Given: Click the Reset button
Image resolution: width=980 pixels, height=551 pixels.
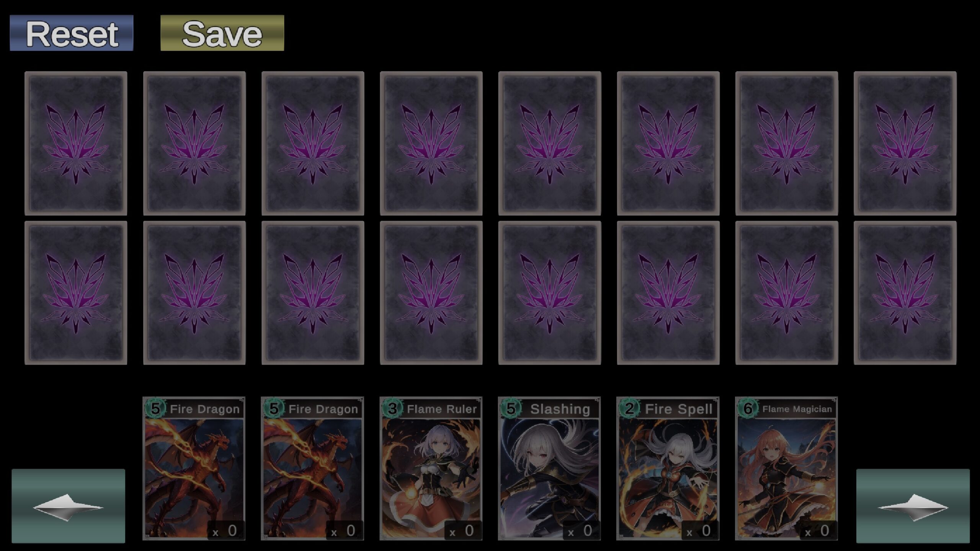Looking at the screenshot, I should tap(72, 33).
